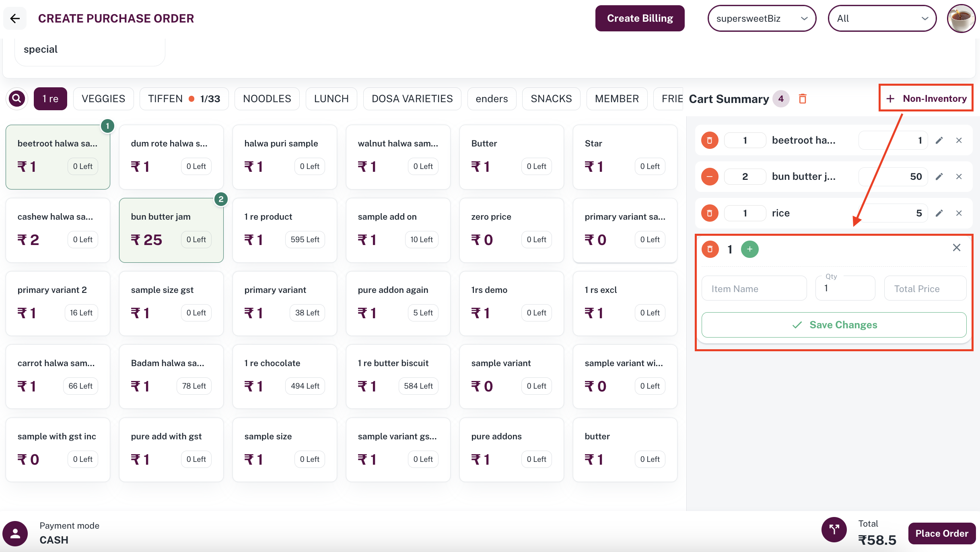This screenshot has width=980, height=552.
Task: Click the Create Billing button
Action: pyautogui.click(x=640, y=19)
